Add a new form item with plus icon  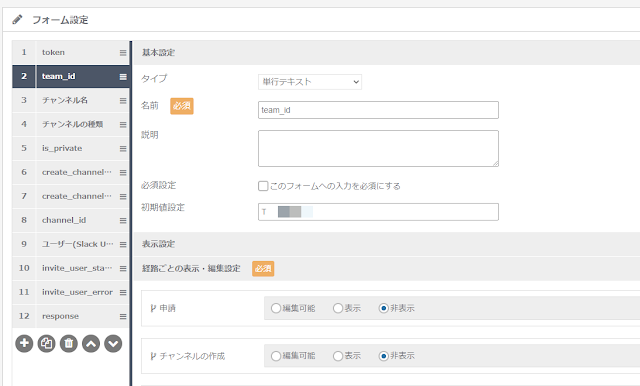pyautogui.click(x=24, y=343)
